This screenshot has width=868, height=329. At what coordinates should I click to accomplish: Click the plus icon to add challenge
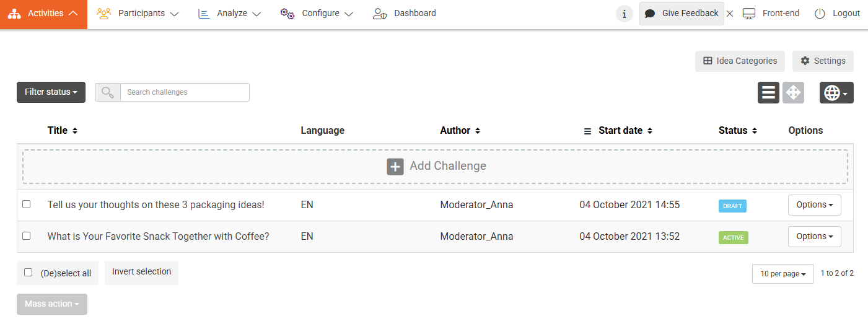(x=395, y=166)
